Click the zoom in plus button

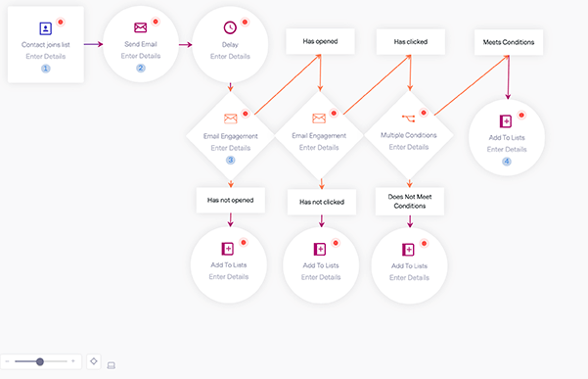click(x=73, y=361)
